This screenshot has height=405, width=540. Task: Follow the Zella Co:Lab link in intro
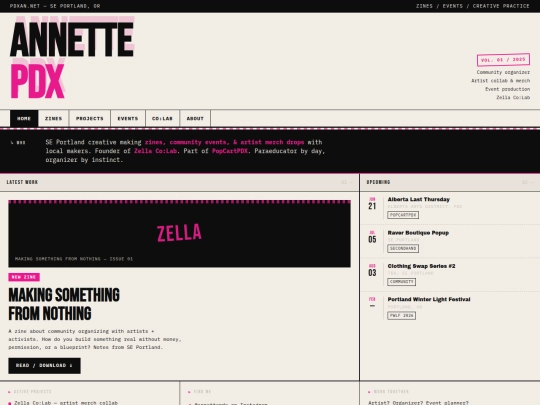tap(155, 151)
